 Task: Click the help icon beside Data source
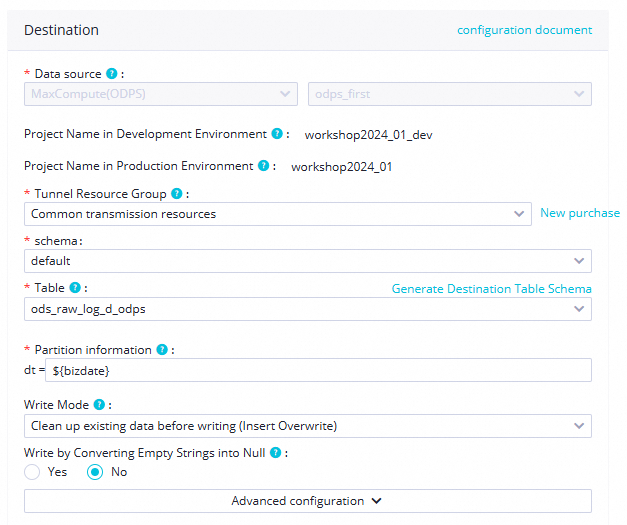(112, 73)
